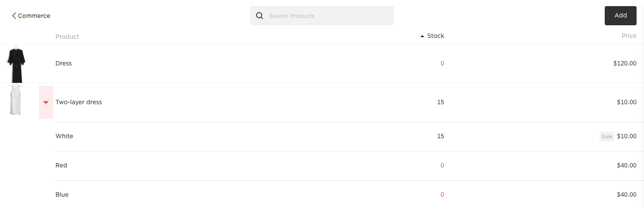Open the Dress product row
Screen dimensions: 644x208
[64, 63]
